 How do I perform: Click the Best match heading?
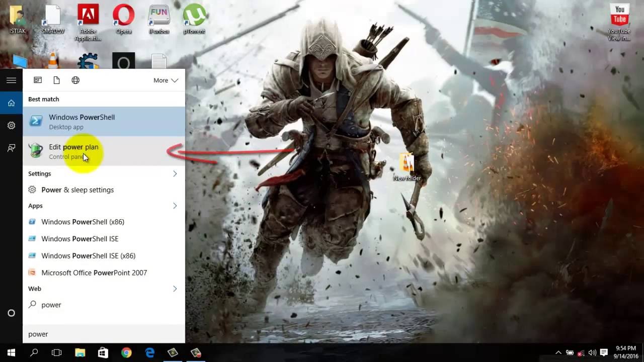pos(43,99)
